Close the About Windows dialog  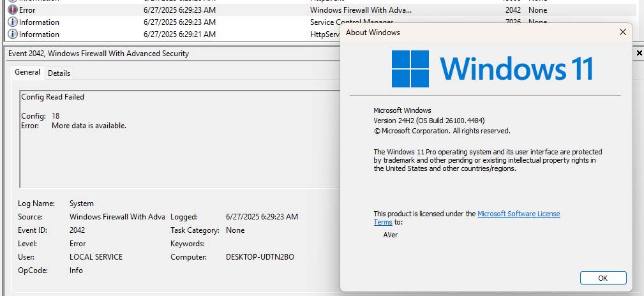623,32
